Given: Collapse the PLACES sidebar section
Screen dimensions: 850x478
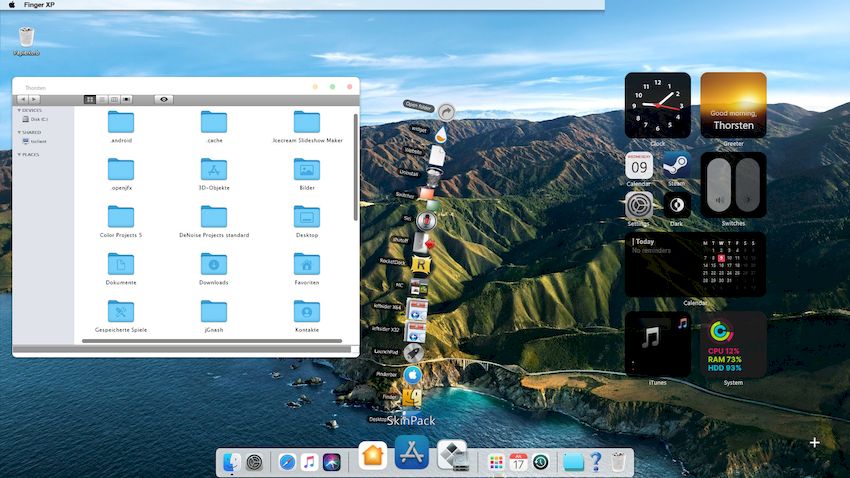Looking at the screenshot, I should [19, 154].
